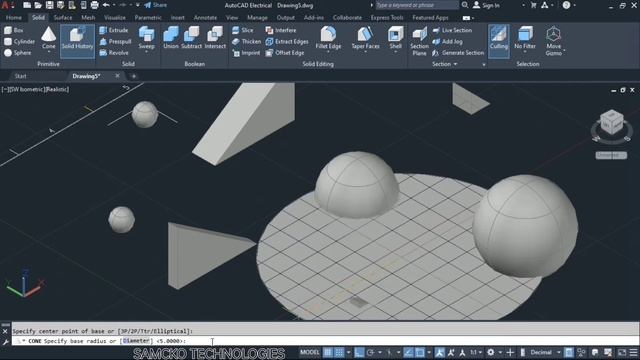The image size is (640, 360).
Task: Apply the Intersect boolean tool
Action: (x=215, y=38)
